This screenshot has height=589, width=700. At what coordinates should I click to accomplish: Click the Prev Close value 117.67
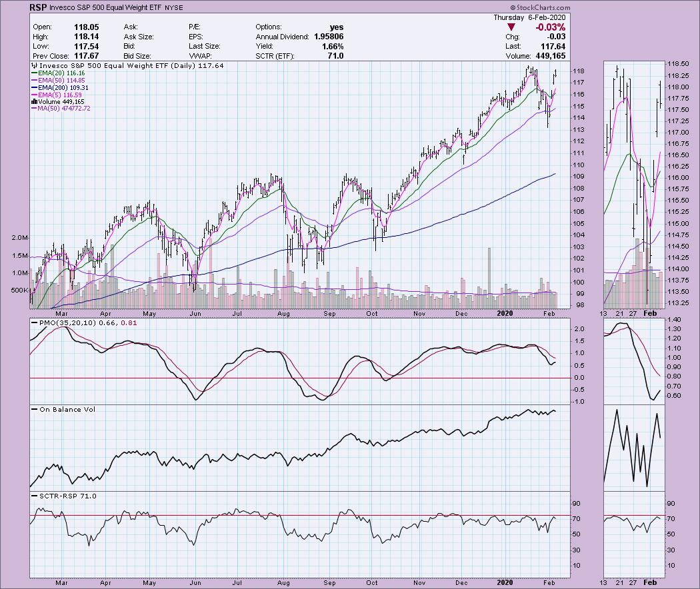87,56
